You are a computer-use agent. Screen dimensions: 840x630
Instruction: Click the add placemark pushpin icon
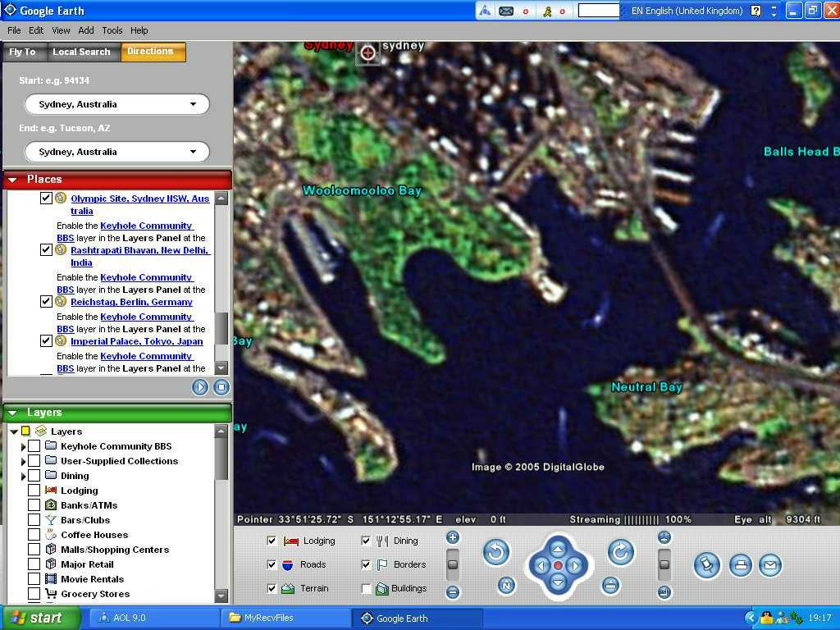pyautogui.click(x=707, y=564)
